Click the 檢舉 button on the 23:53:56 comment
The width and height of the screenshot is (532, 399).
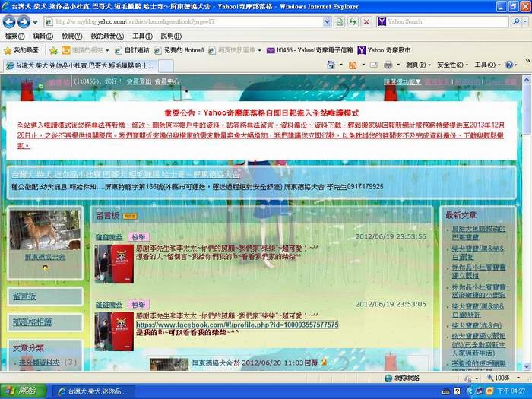(x=138, y=237)
